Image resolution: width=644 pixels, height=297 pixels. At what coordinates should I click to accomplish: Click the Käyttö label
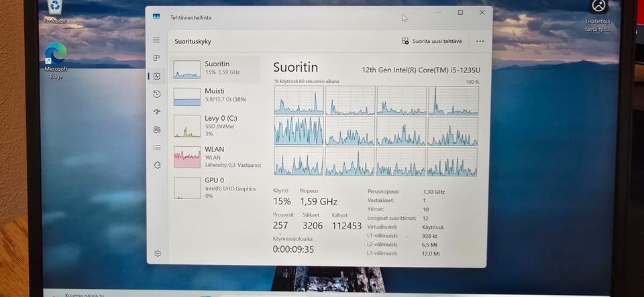pos(280,191)
